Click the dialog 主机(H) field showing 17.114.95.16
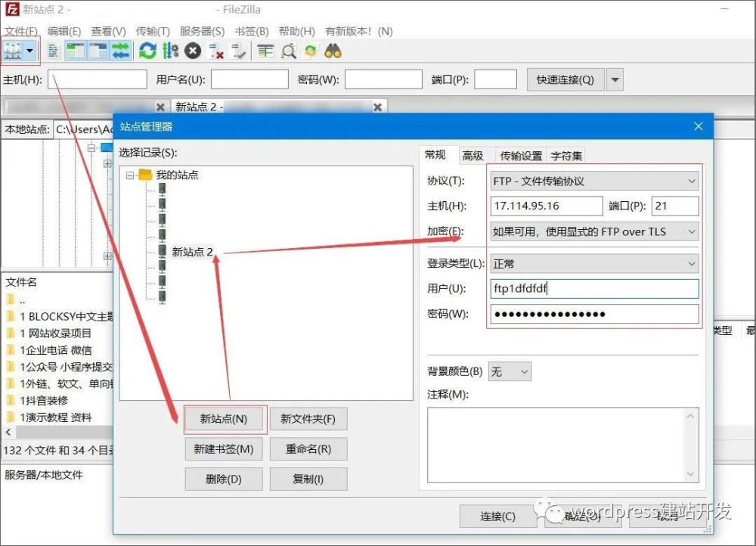This screenshot has height=546, width=756. [x=547, y=206]
